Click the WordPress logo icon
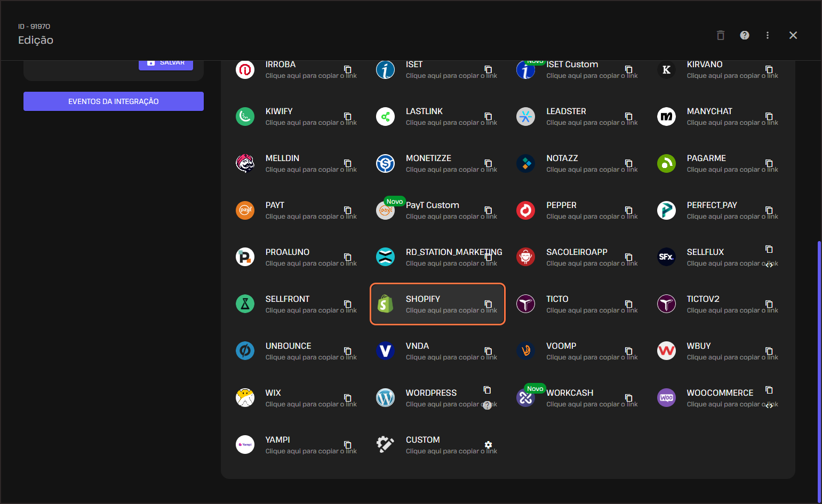Image resolution: width=822 pixels, height=504 pixels. (385, 398)
